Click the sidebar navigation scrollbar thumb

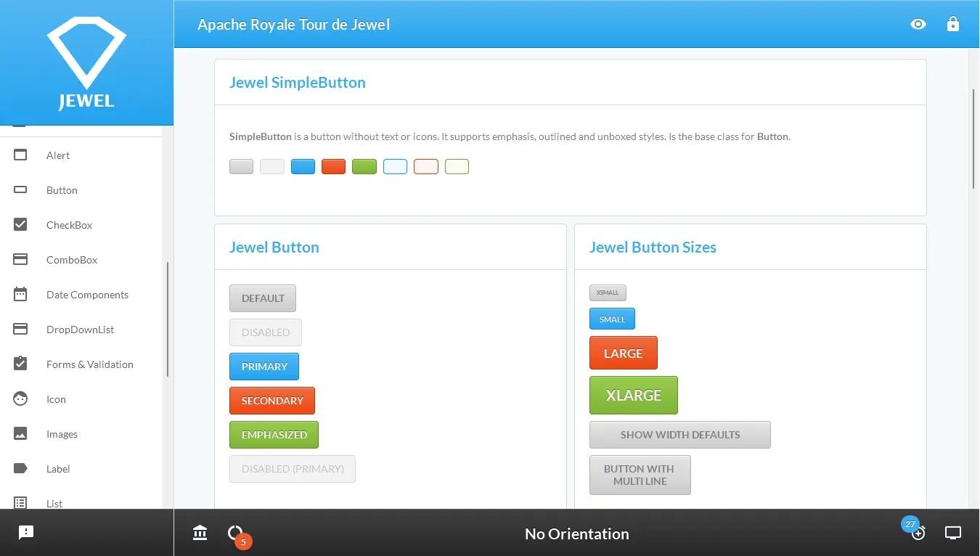tap(168, 319)
